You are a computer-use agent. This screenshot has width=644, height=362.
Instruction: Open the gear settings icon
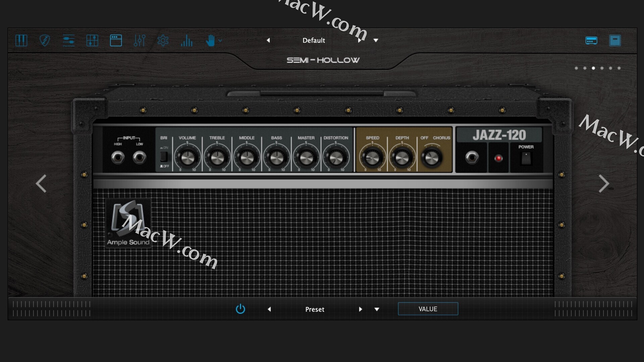pyautogui.click(x=163, y=41)
